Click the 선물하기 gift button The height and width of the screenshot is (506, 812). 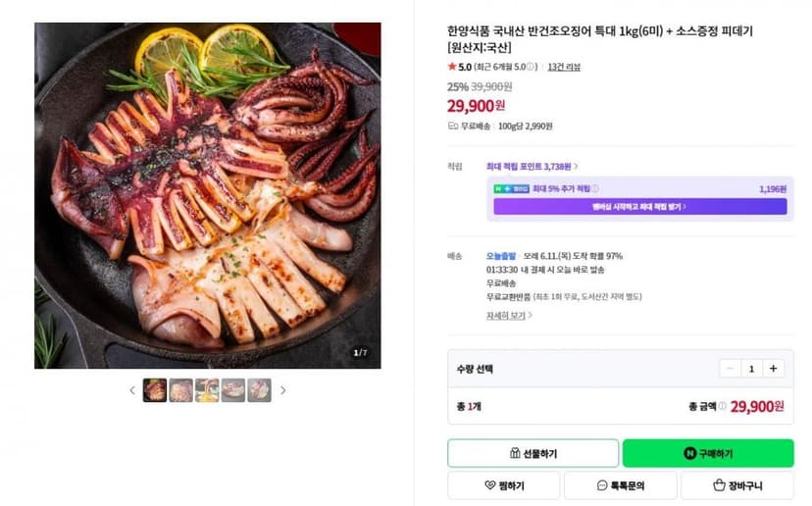click(533, 453)
